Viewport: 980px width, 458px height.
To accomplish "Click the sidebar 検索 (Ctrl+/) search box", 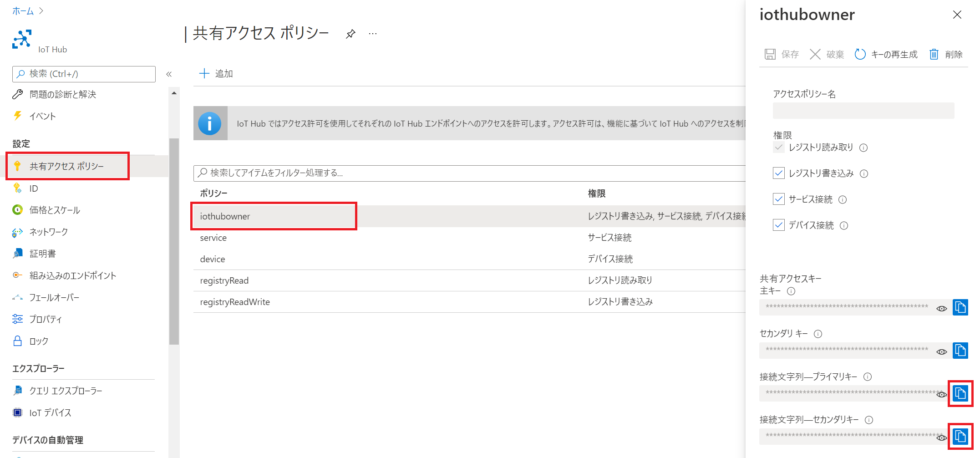I will pyautogui.click(x=84, y=74).
